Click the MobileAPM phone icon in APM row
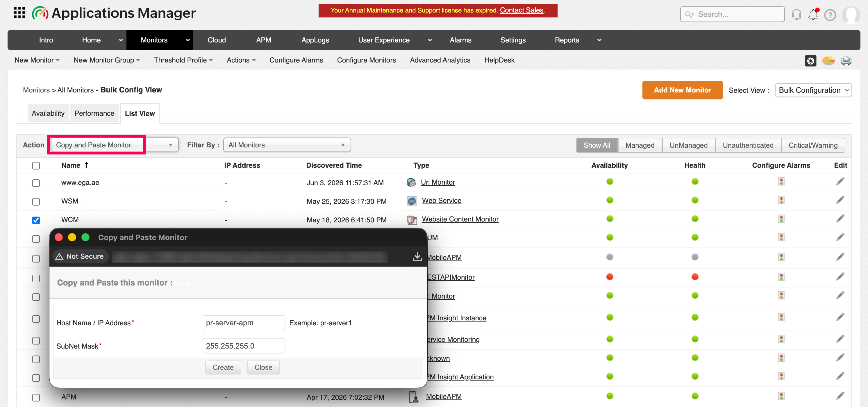This screenshot has width=868, height=407. (x=413, y=397)
